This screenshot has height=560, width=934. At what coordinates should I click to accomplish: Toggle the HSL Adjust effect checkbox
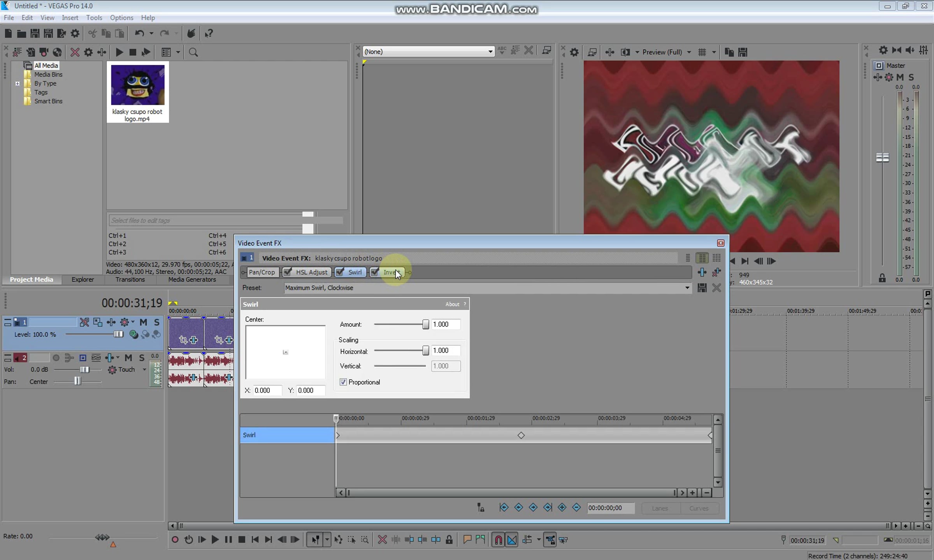coord(288,272)
